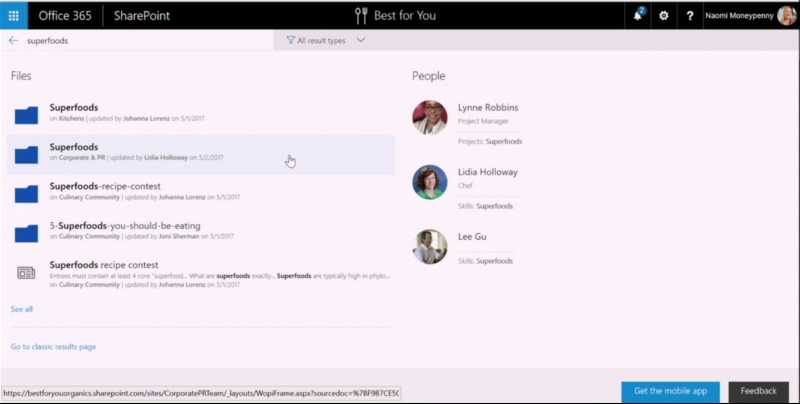The image size is (800, 404).
Task: Click the Best for You fork logo
Action: coord(361,15)
